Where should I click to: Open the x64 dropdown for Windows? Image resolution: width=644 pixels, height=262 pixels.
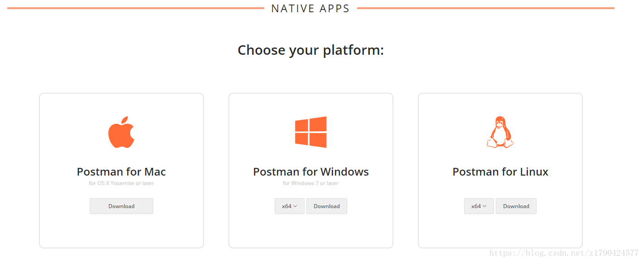290,206
